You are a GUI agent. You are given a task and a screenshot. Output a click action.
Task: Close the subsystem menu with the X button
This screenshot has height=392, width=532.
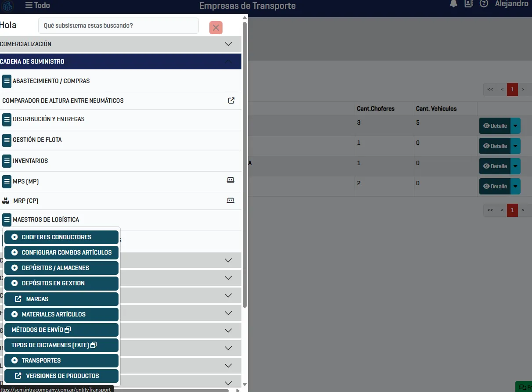tap(216, 28)
